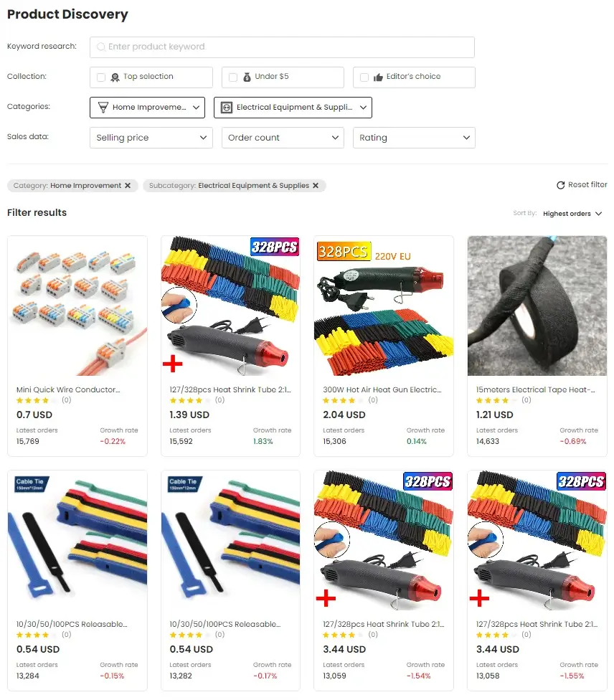Tick the Under $5 checkbox
614x700 pixels.
[x=232, y=77]
